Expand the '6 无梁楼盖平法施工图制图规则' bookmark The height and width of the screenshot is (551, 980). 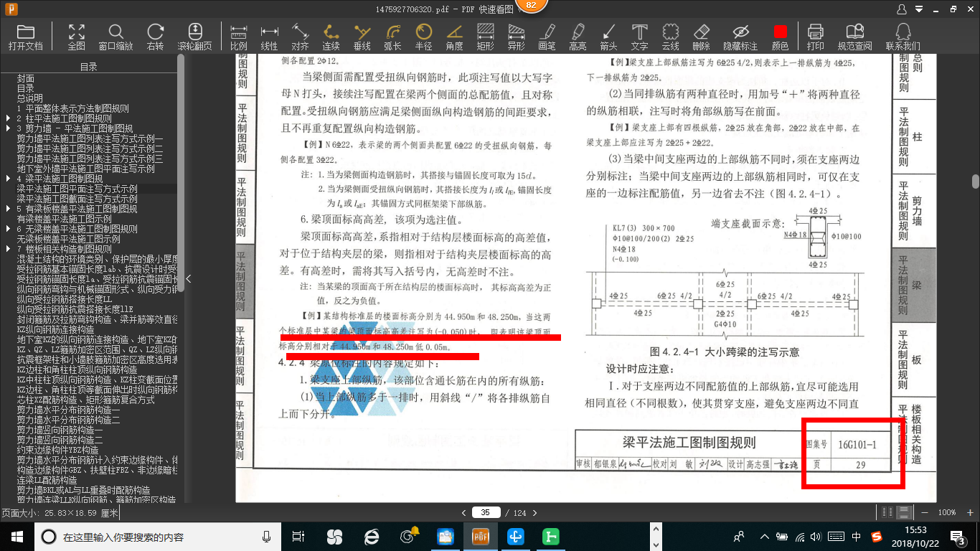pyautogui.click(x=8, y=229)
